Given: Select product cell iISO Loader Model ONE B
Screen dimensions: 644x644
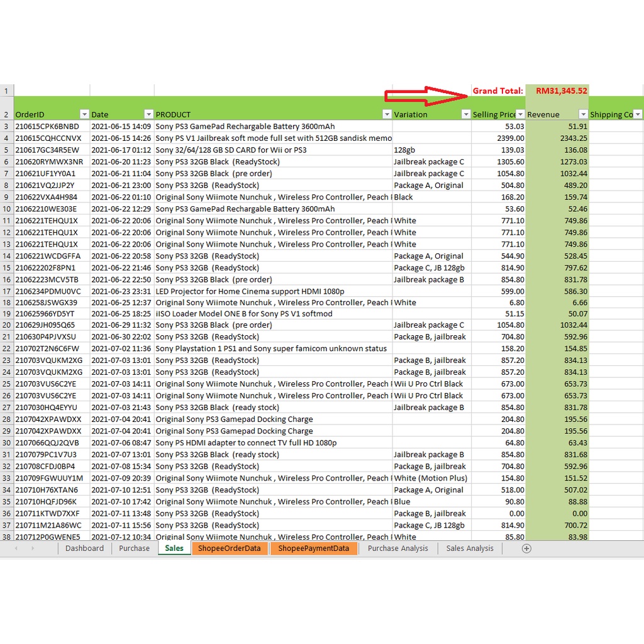Looking at the screenshot, I should click(x=273, y=314).
